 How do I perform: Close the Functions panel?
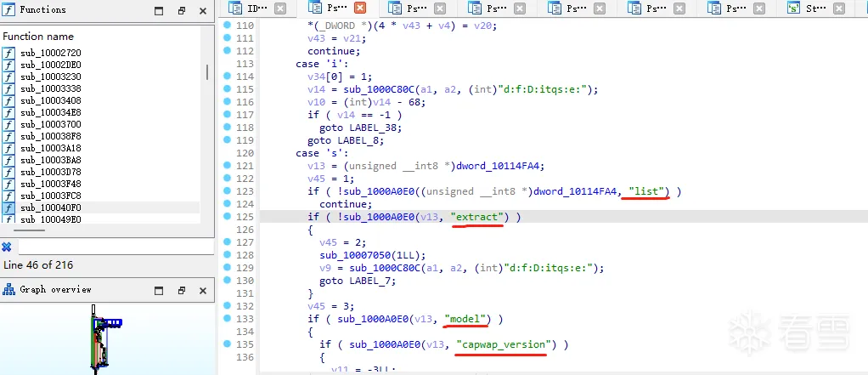point(203,10)
